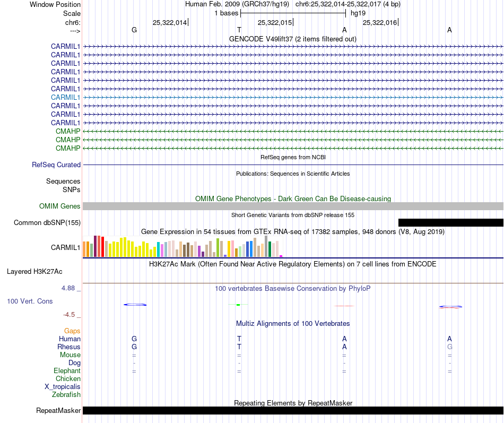Screen dimensions: 504x423
Task: Open 'Repeating Elements by RepeatMasker' track title
Action: (293, 403)
